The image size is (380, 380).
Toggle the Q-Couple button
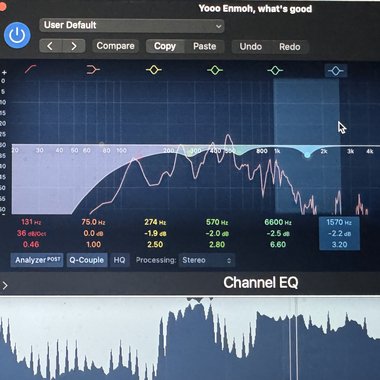coord(87,260)
